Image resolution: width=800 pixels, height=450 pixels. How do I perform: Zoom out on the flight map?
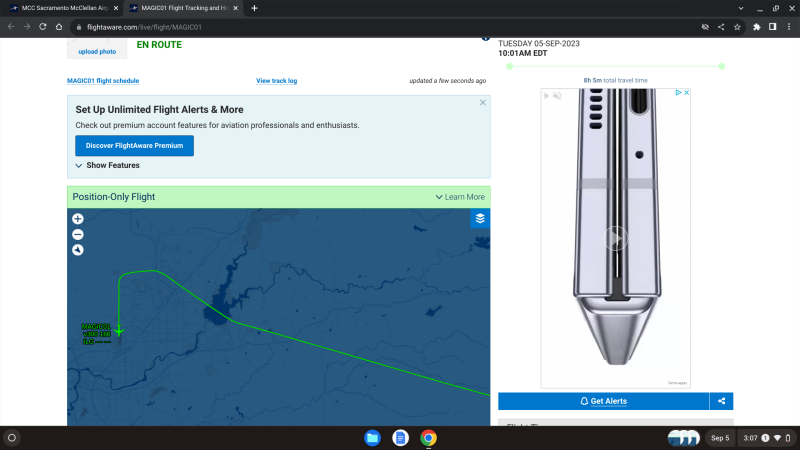(78, 235)
